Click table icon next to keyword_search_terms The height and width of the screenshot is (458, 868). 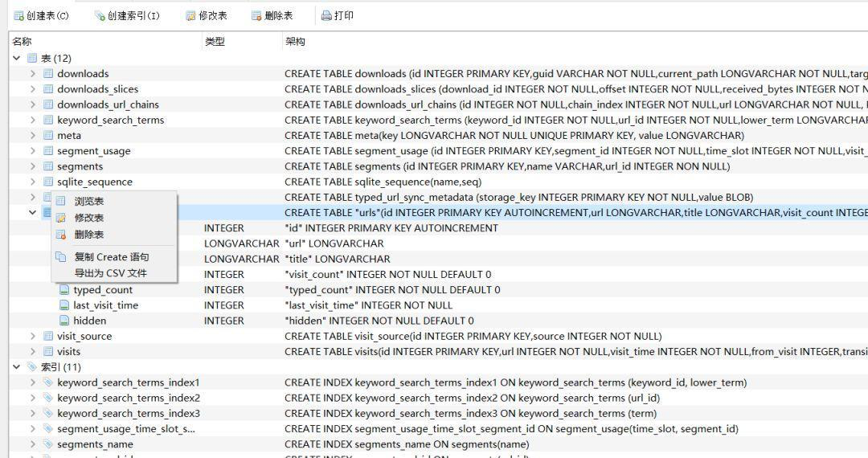coord(48,120)
